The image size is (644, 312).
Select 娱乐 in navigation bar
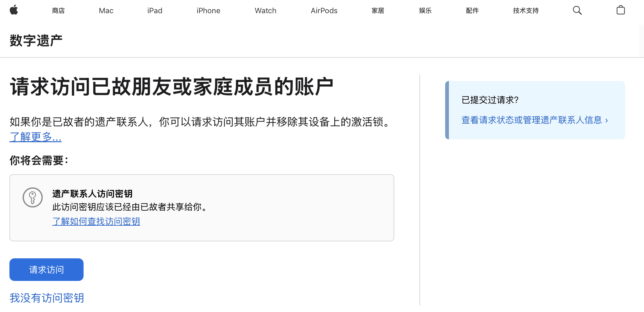425,11
